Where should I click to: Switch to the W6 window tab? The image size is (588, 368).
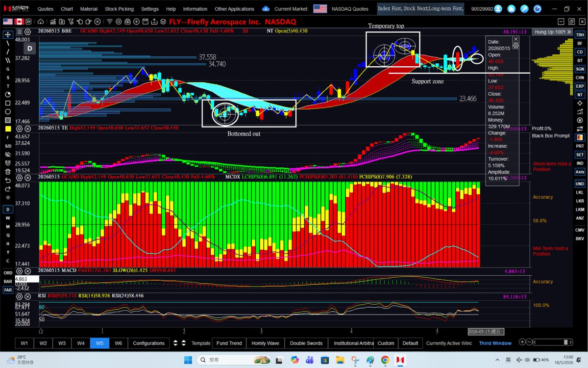[x=118, y=343]
